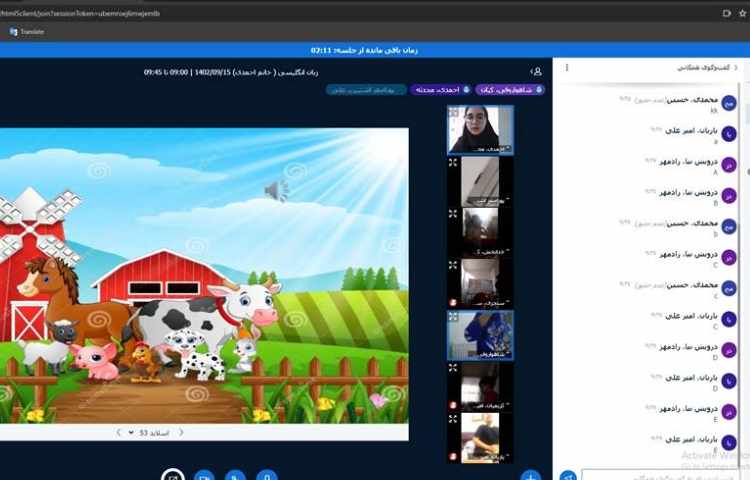Select the teacher's webcam video thumbnail

480,130
